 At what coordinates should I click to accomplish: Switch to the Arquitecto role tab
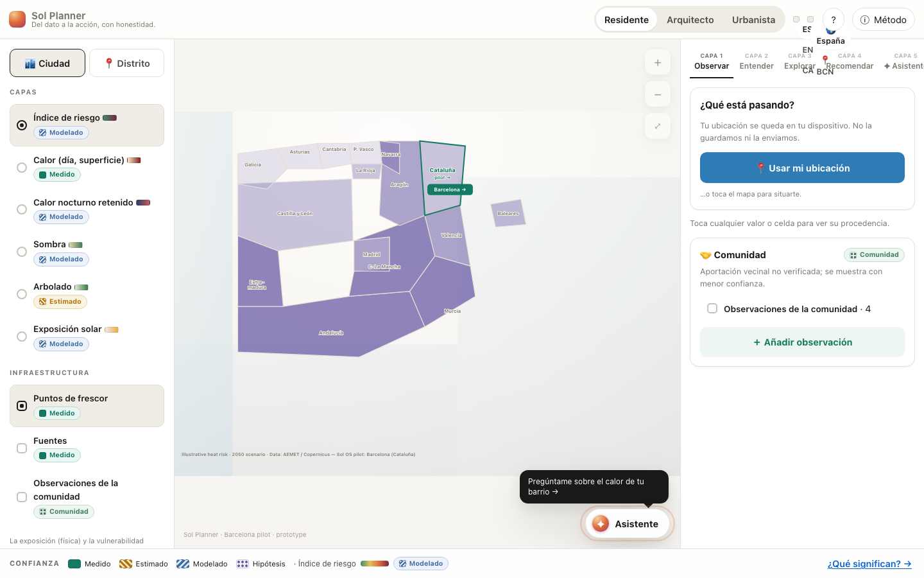(690, 20)
